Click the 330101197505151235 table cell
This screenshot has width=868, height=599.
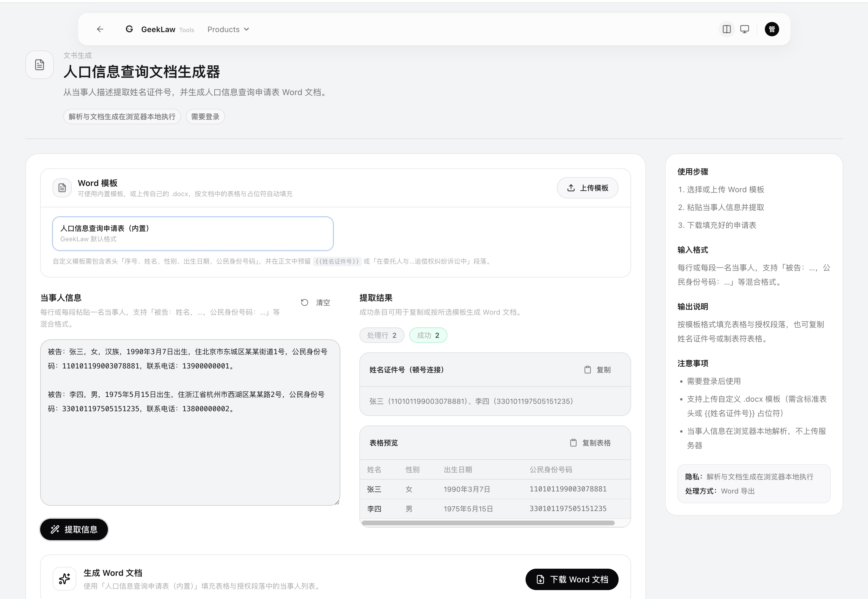568,509
